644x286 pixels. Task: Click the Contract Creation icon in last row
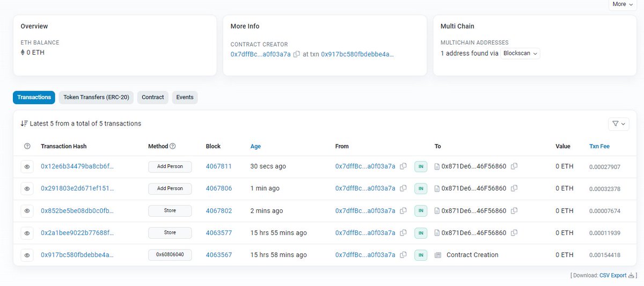[438, 255]
